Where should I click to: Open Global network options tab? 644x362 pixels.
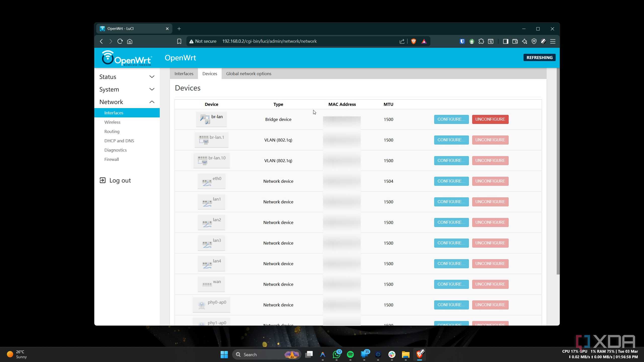pyautogui.click(x=249, y=74)
